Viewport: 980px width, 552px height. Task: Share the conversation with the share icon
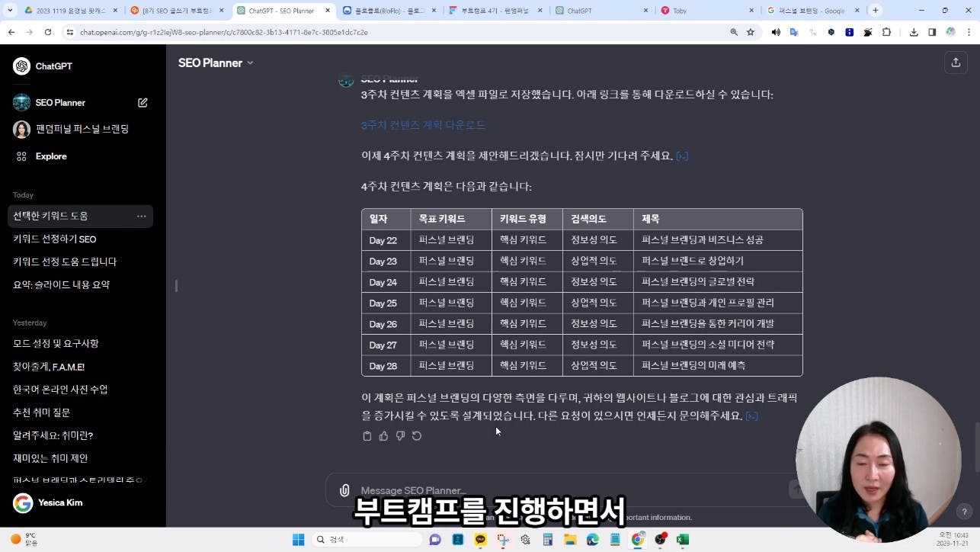click(956, 63)
